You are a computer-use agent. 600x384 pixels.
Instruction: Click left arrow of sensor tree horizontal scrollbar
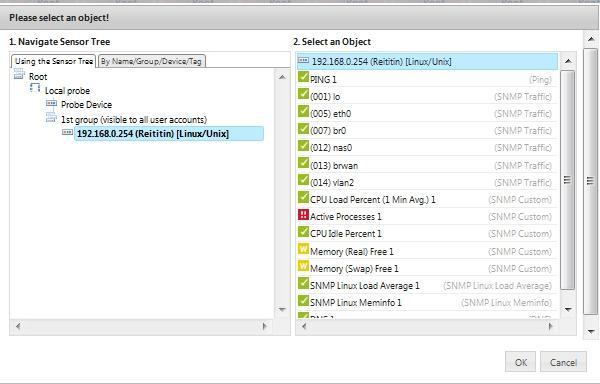point(18,327)
